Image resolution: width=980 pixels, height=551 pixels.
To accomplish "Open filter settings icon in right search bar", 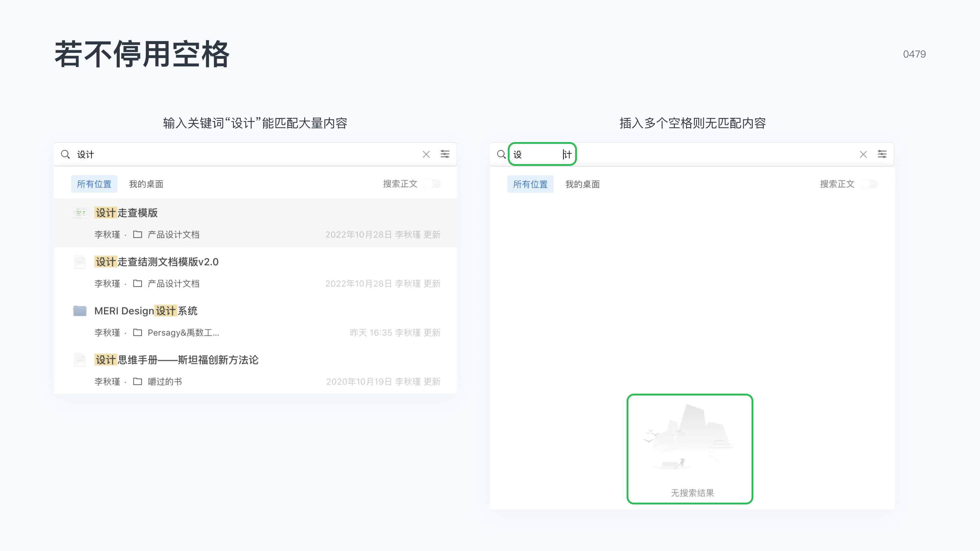I will click(882, 154).
